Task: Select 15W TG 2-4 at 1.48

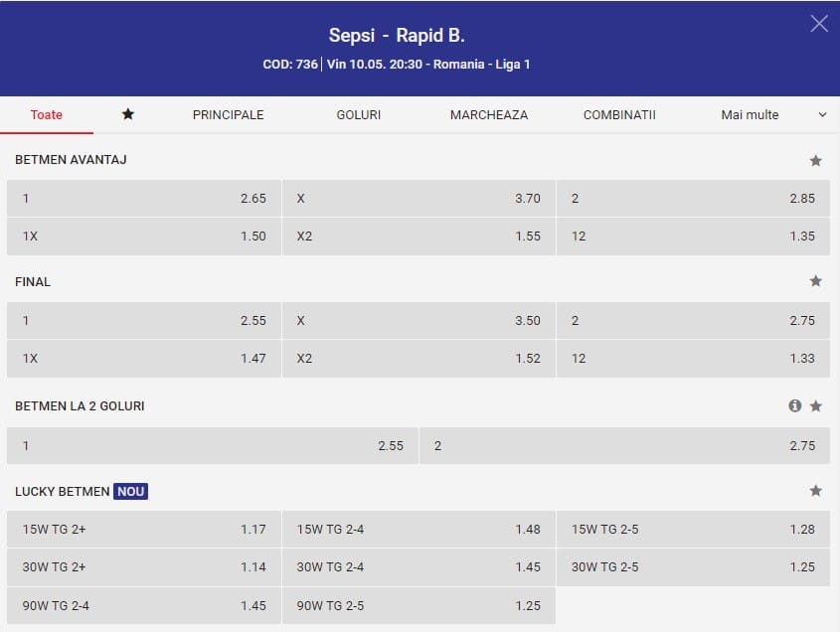Action: point(419,530)
